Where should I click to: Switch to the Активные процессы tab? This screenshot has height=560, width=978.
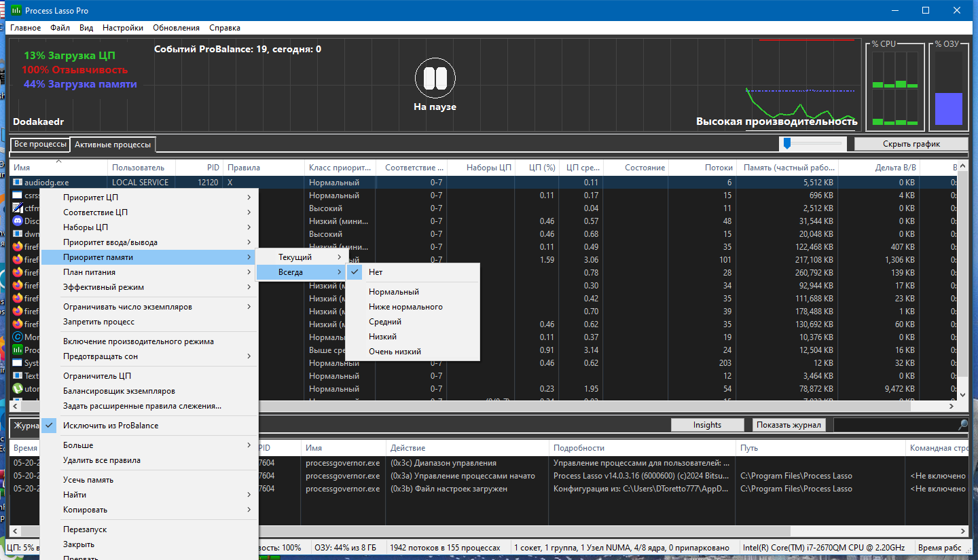pos(113,145)
